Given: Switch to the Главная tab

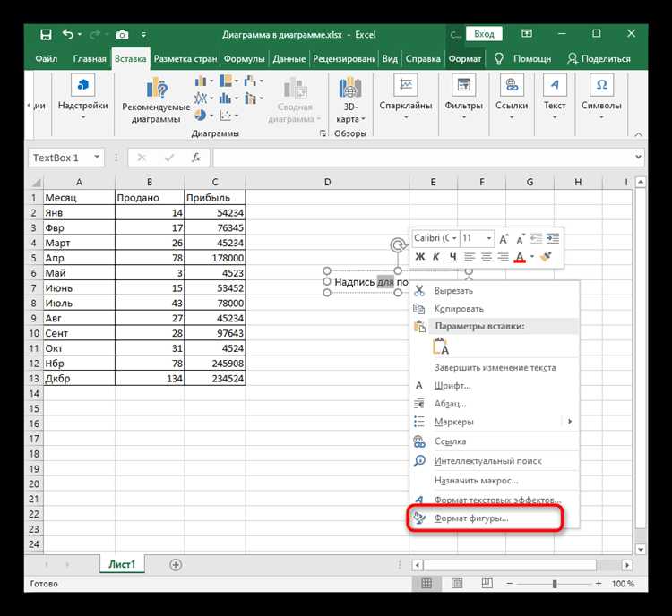Looking at the screenshot, I should tap(89, 59).
